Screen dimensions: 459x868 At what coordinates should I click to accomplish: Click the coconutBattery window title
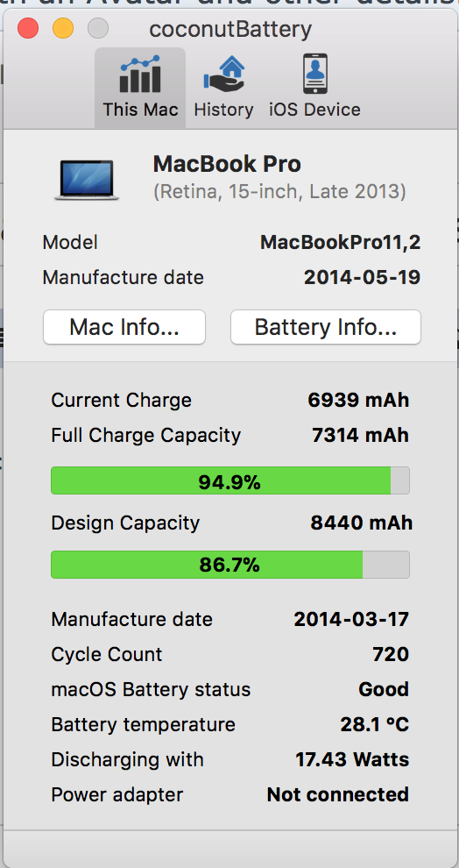pos(230,29)
